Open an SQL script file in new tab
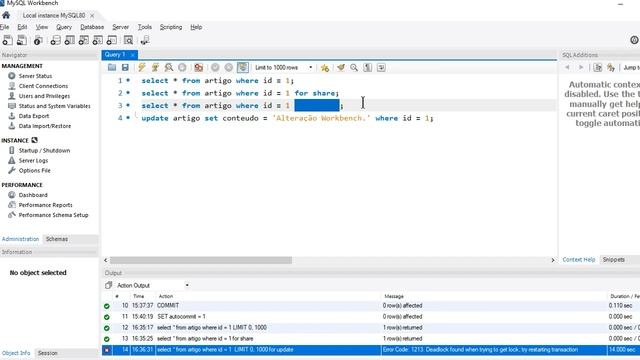This screenshot has height=360, width=640. [x=22, y=40]
